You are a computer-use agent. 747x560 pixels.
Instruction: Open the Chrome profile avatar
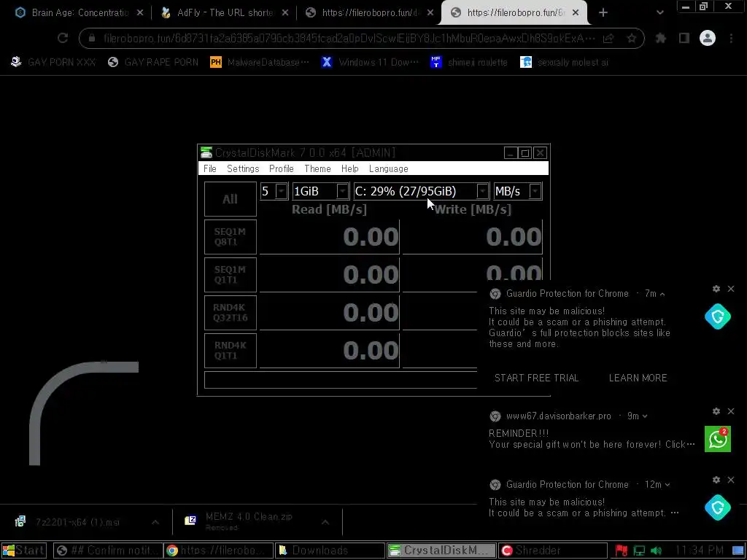[708, 38]
